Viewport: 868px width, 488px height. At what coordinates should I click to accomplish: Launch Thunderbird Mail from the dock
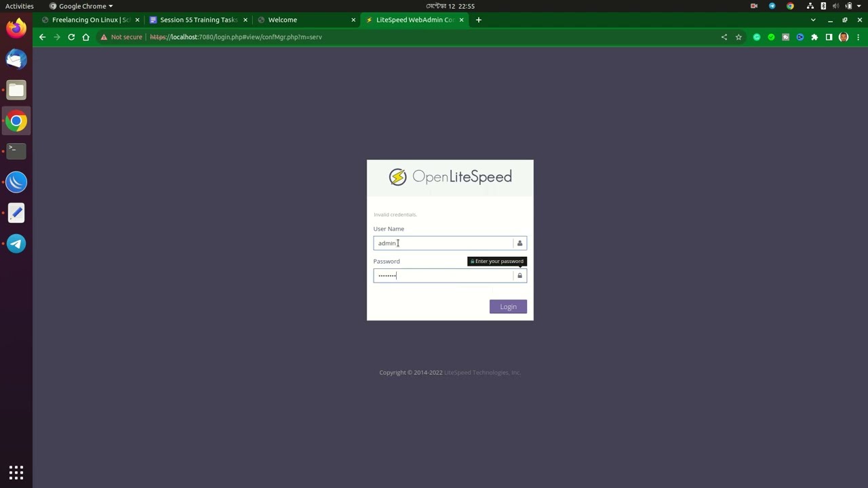16,59
